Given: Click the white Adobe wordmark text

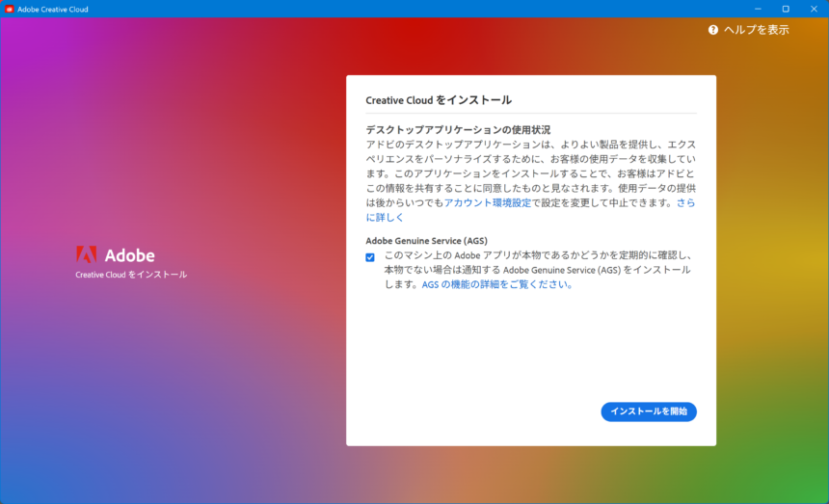Looking at the screenshot, I should click(x=129, y=255).
